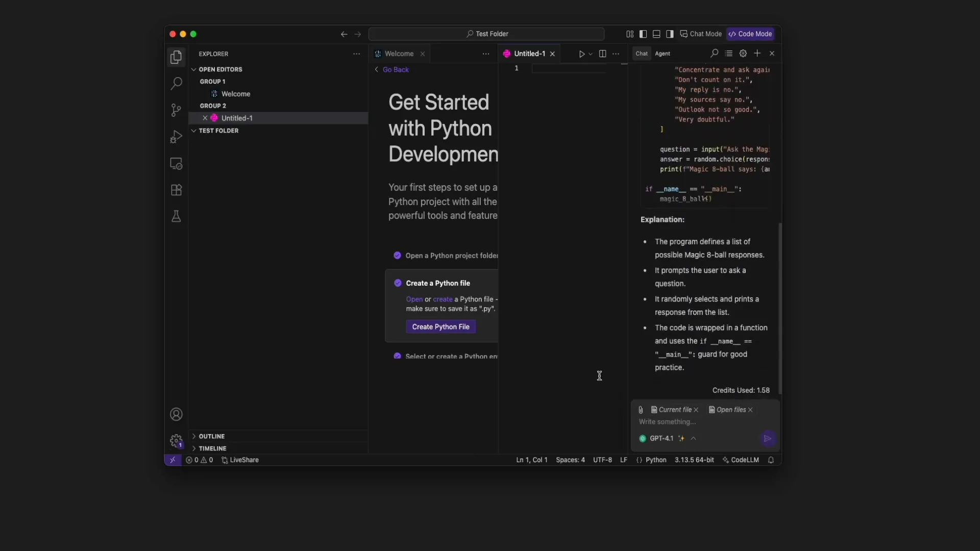Click LiveShare in status bar

[240, 460]
